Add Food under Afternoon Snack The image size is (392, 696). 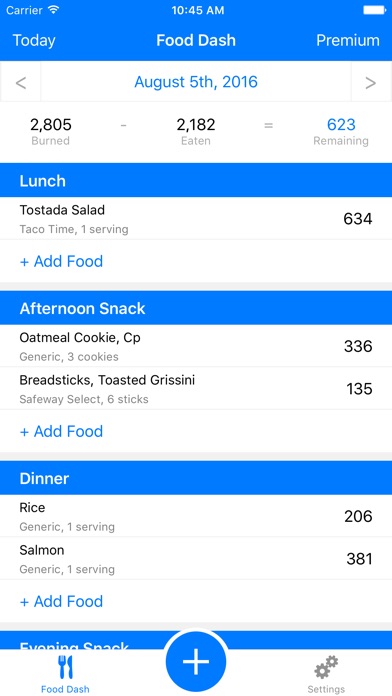61,431
